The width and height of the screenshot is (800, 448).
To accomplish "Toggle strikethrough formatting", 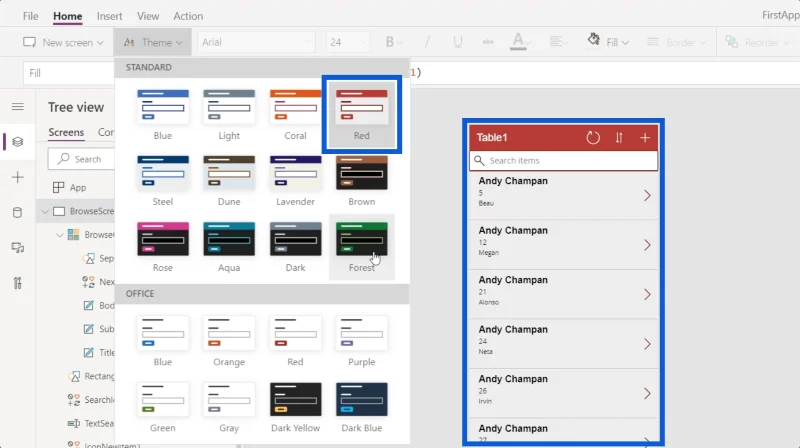I will [x=488, y=42].
